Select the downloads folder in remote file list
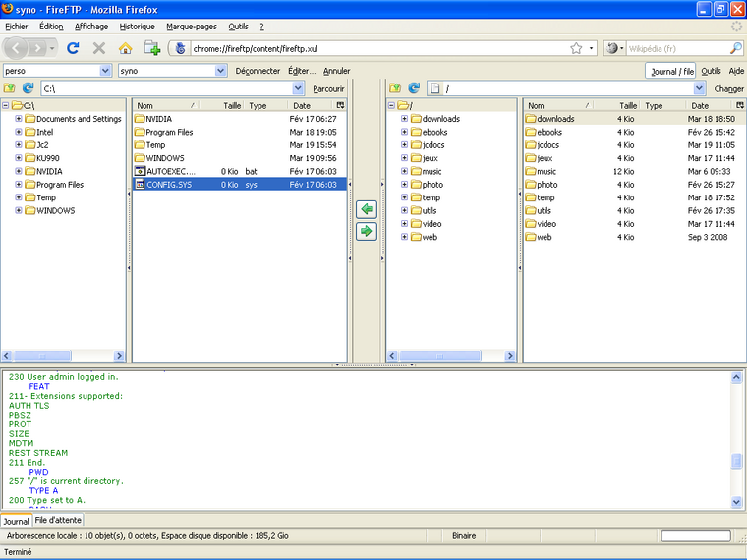The width and height of the screenshot is (747, 560). click(x=634, y=119)
